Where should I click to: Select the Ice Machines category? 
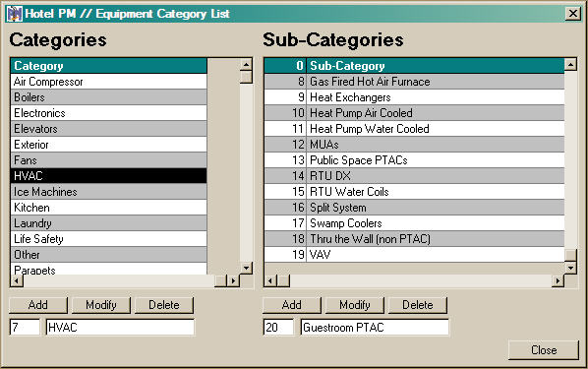pyautogui.click(x=109, y=192)
